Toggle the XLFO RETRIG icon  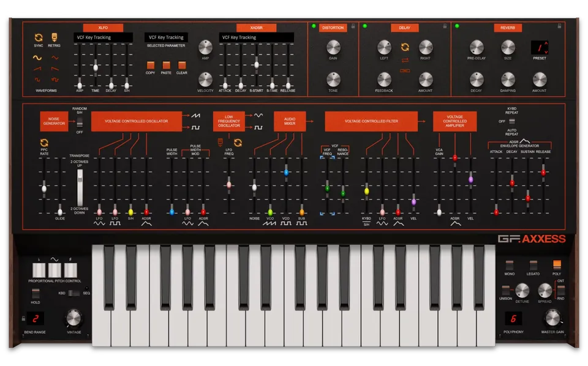[x=55, y=37]
